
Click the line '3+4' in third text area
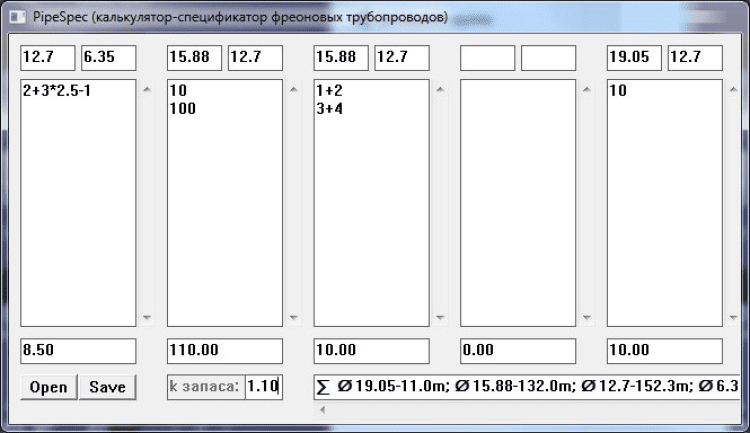tap(330, 109)
